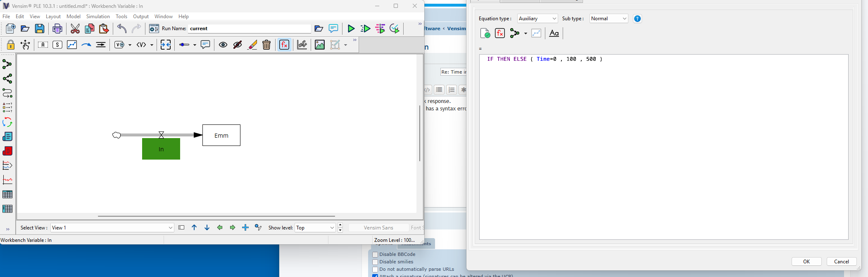The image size is (868, 277).
Task: Open simulation settings icon beside Run Name
Action: pos(154,29)
